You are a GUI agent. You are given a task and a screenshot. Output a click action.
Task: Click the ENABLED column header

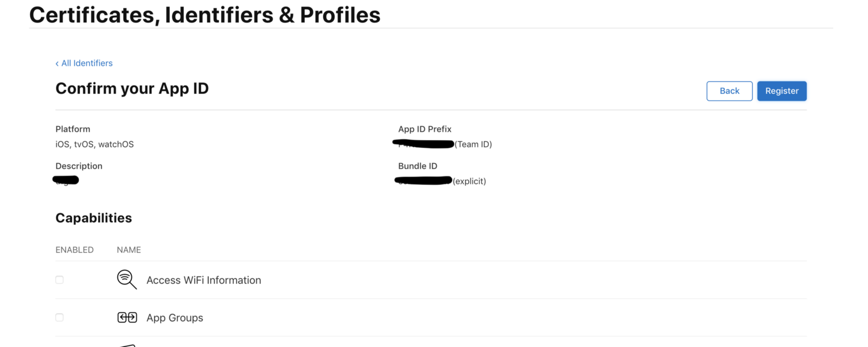[74, 250]
